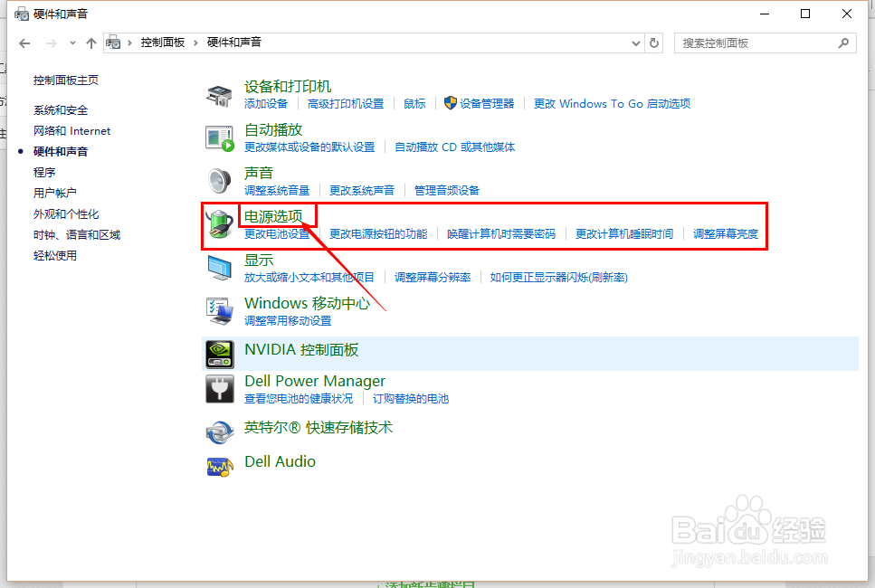Click the 显示 monitor icon

point(219,267)
